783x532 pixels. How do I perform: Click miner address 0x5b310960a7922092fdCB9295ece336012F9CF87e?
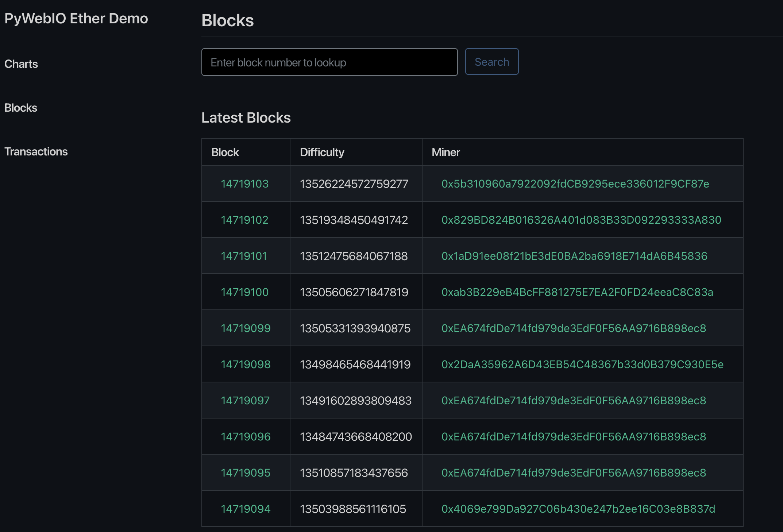click(x=575, y=184)
